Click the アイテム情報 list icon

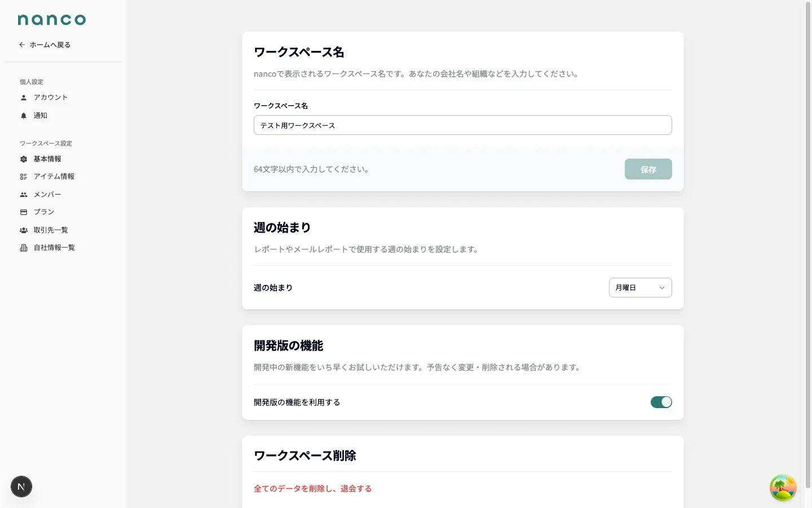tap(24, 177)
